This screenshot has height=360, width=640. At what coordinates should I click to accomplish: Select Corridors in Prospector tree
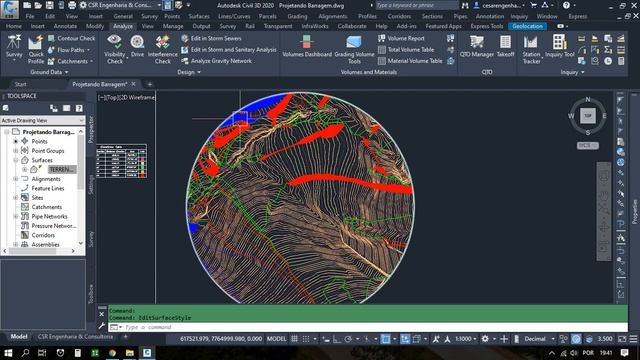point(43,235)
